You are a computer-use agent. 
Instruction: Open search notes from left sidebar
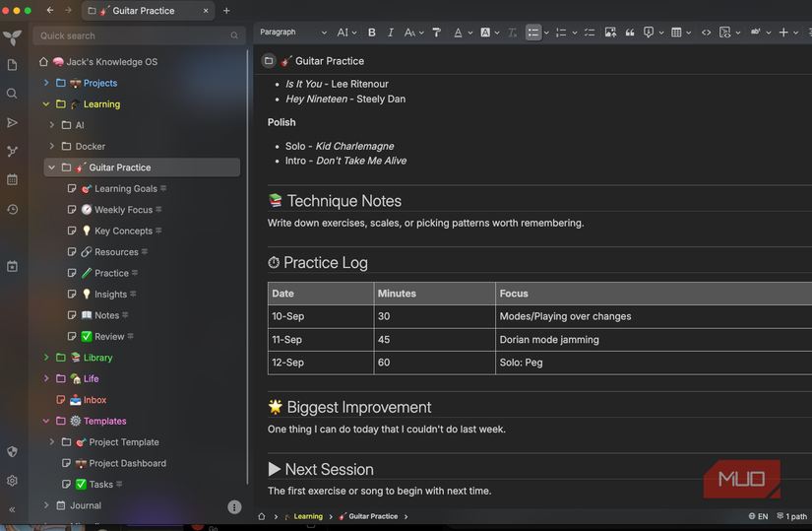point(12,94)
